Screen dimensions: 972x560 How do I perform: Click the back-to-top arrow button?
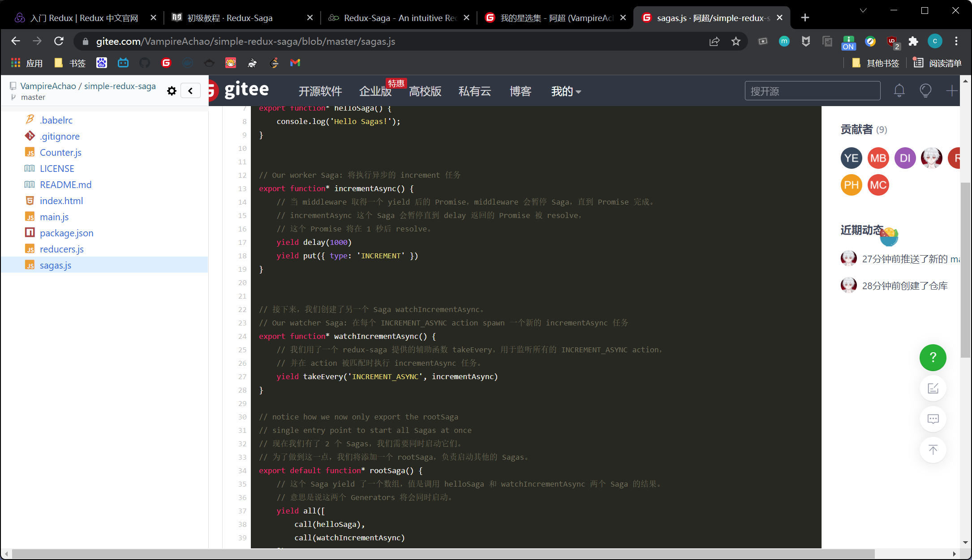[933, 449]
